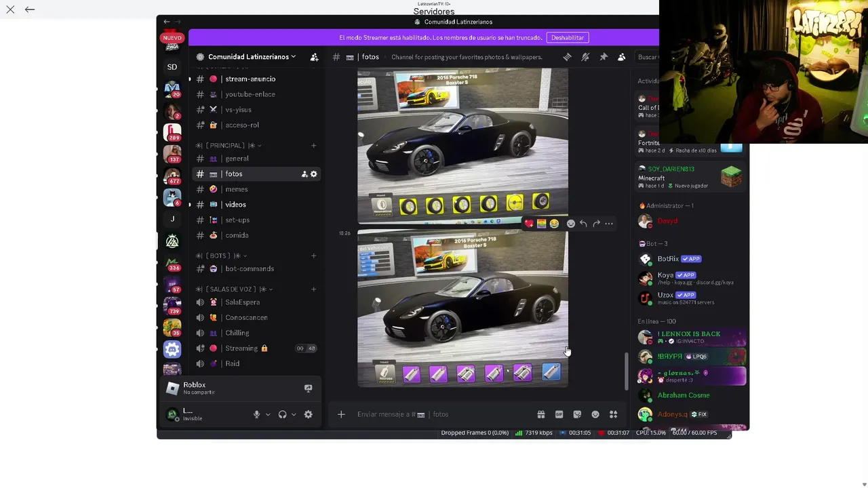Open headphone output options arrow
The image size is (868, 488).
pyautogui.click(x=294, y=414)
